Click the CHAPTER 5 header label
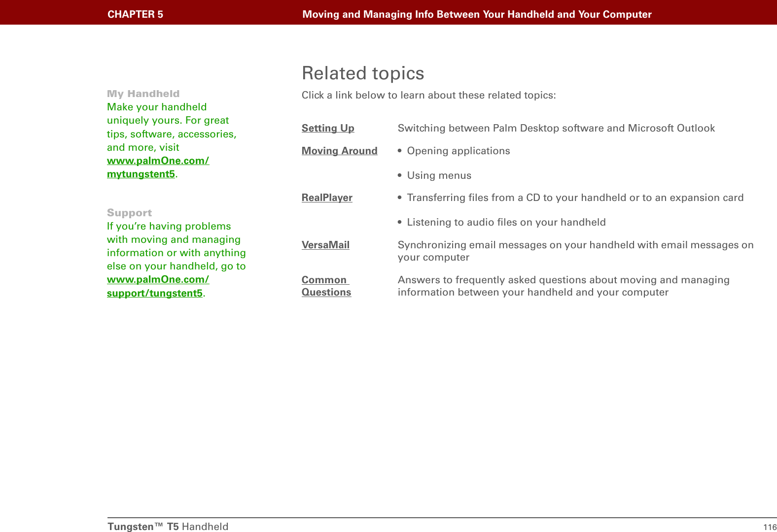Screen dimensions: 777x532 coord(136,14)
